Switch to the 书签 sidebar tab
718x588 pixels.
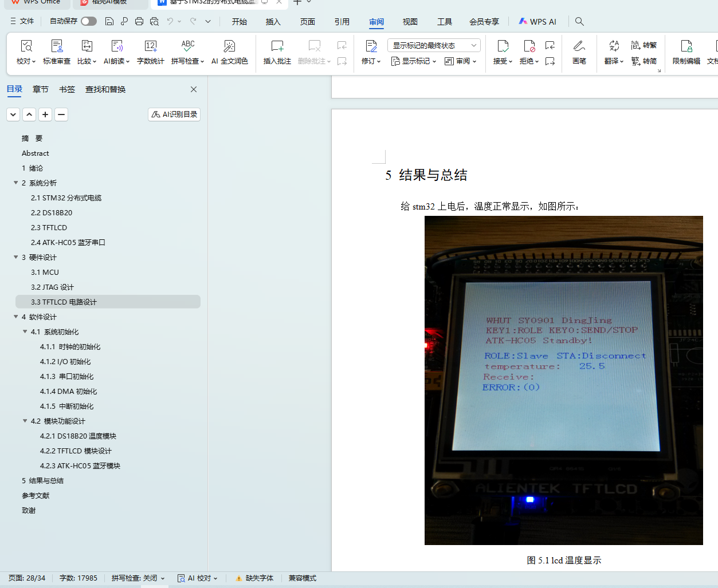click(66, 89)
